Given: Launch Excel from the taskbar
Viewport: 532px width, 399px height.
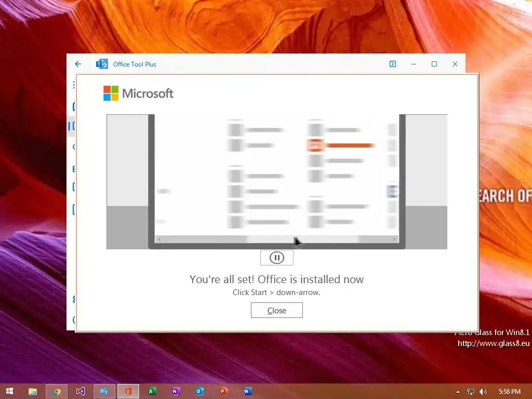Looking at the screenshot, I should click(x=152, y=391).
